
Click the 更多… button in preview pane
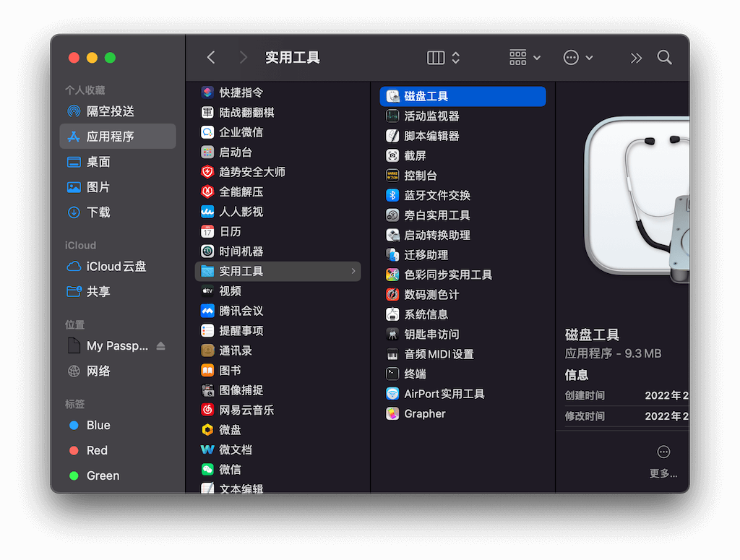[x=663, y=461]
